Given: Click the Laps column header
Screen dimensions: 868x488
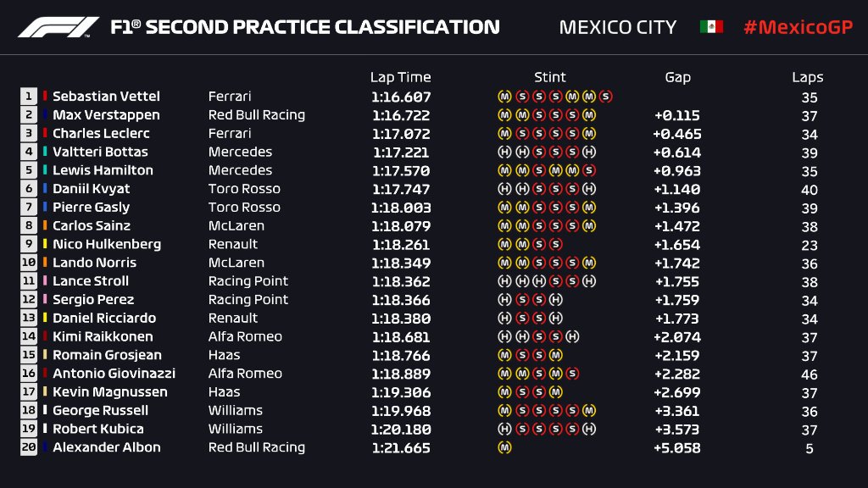Looking at the screenshot, I should click(808, 77).
